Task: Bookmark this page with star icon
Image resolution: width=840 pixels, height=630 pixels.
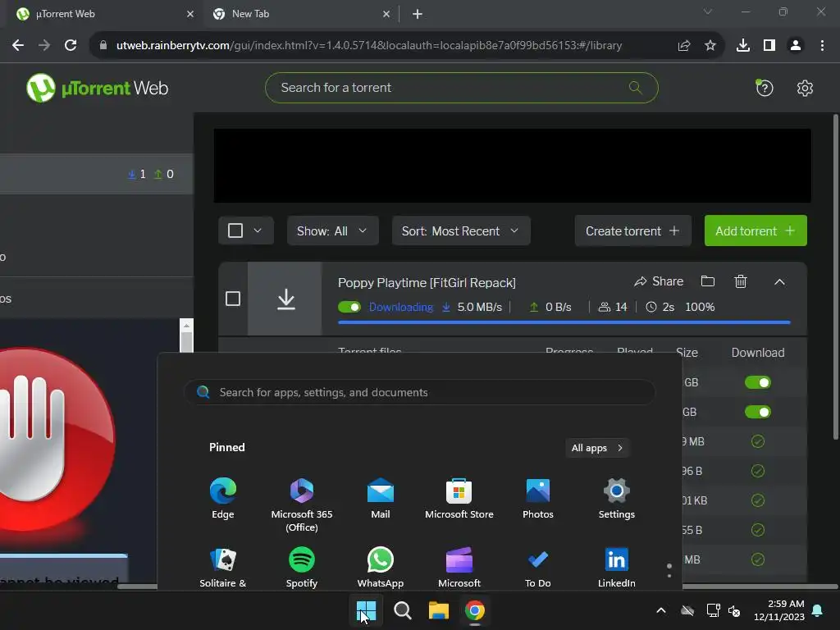Action: 710,46
